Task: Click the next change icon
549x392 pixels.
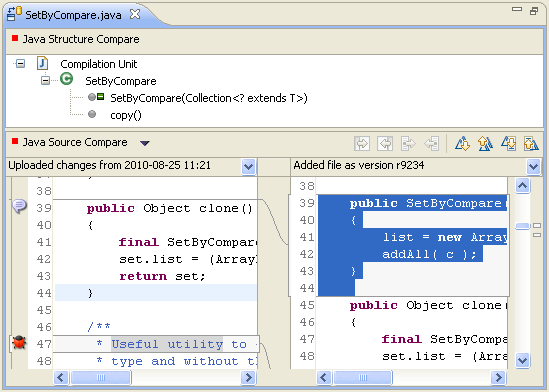Action: point(508,144)
